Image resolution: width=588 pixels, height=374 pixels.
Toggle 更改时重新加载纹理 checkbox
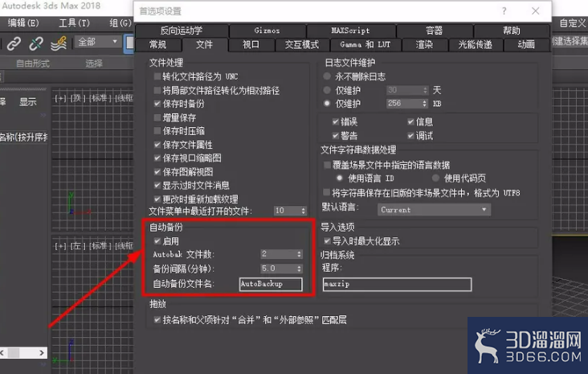(157, 199)
